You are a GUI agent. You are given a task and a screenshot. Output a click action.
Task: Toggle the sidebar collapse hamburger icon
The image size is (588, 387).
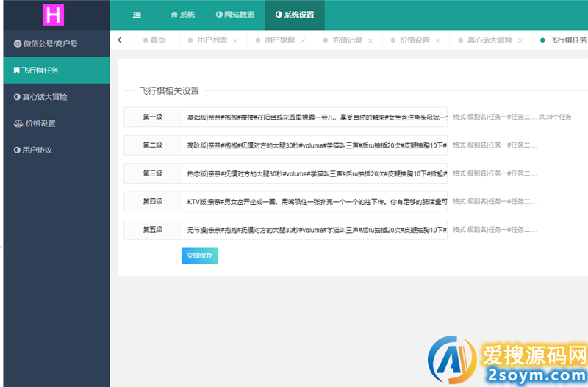137,15
